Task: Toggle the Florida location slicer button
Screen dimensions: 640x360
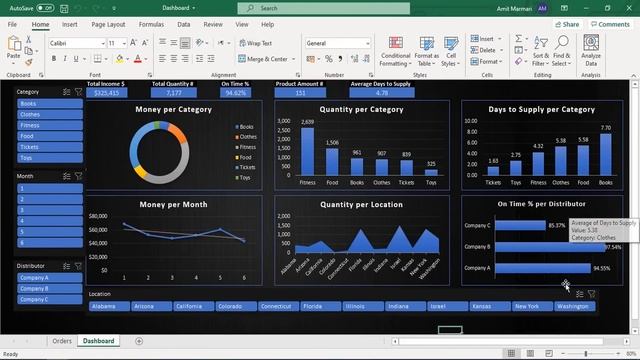Action: point(321,306)
